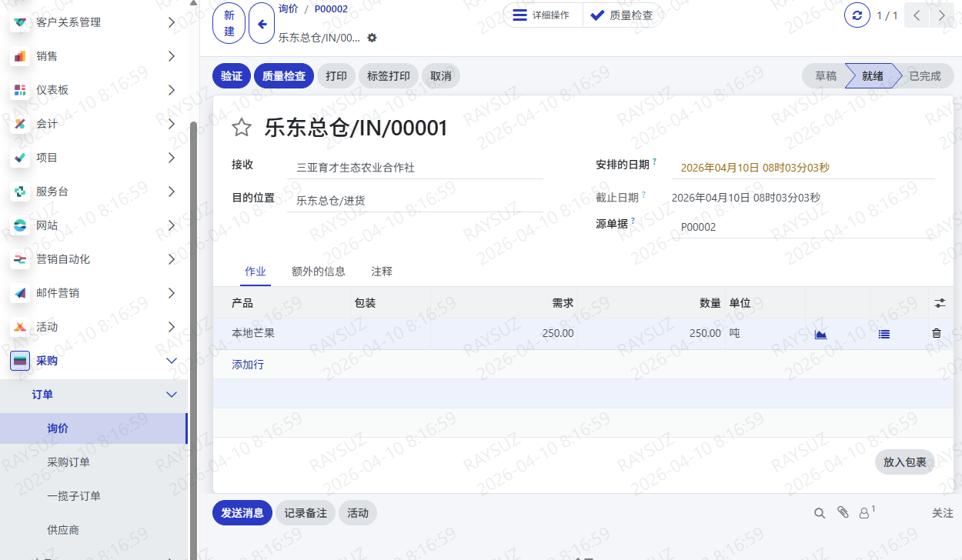Attach a file with paperclip icon
This screenshot has width=962, height=560.
tap(843, 512)
